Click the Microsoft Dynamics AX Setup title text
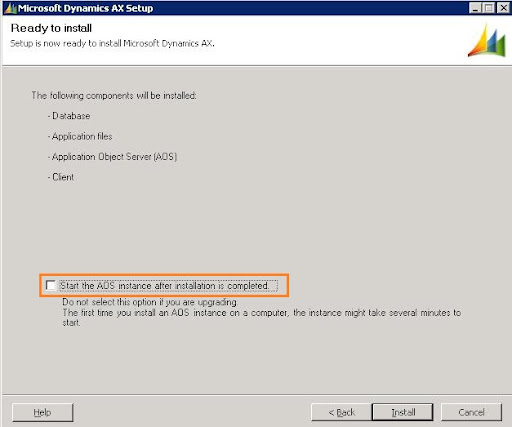This screenshot has width=512, height=427. pyautogui.click(x=86, y=8)
